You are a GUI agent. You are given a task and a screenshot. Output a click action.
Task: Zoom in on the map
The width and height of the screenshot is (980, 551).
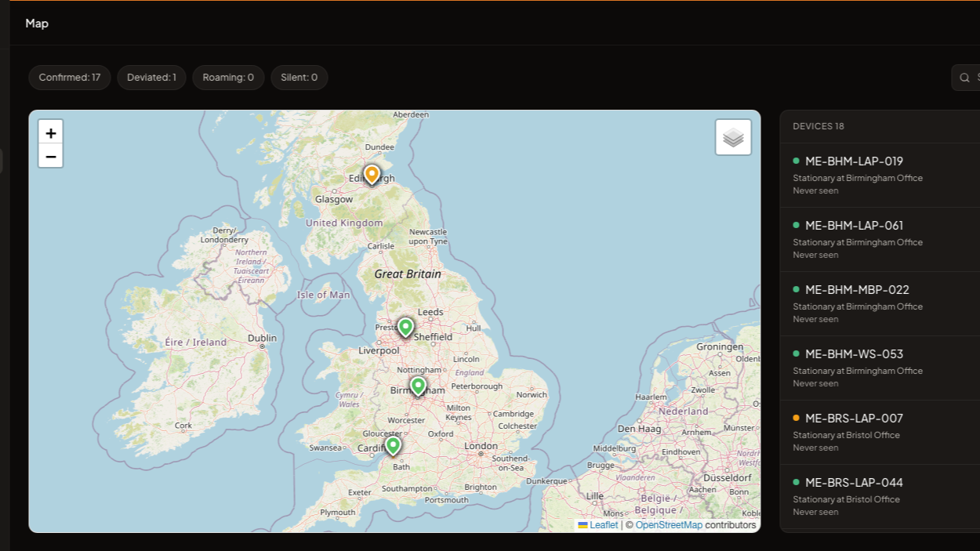[51, 132]
